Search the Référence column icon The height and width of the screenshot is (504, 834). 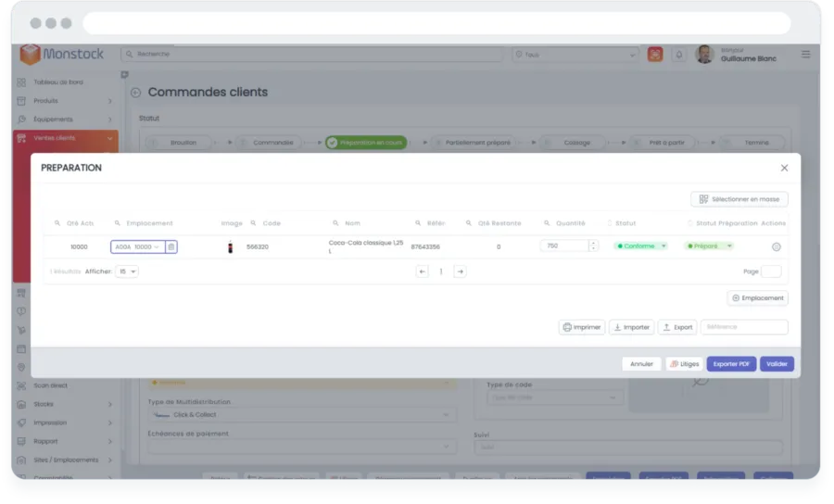418,223
